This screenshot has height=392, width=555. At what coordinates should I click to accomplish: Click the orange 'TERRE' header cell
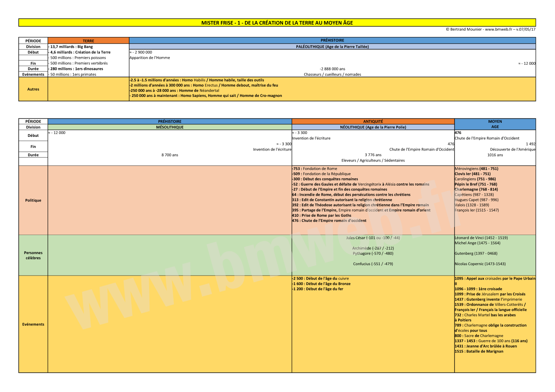coord(88,41)
